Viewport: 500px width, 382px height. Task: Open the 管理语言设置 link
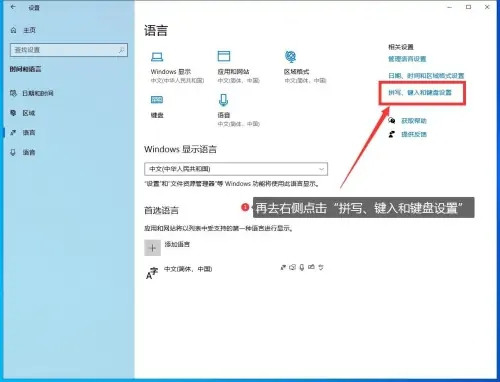click(x=407, y=59)
